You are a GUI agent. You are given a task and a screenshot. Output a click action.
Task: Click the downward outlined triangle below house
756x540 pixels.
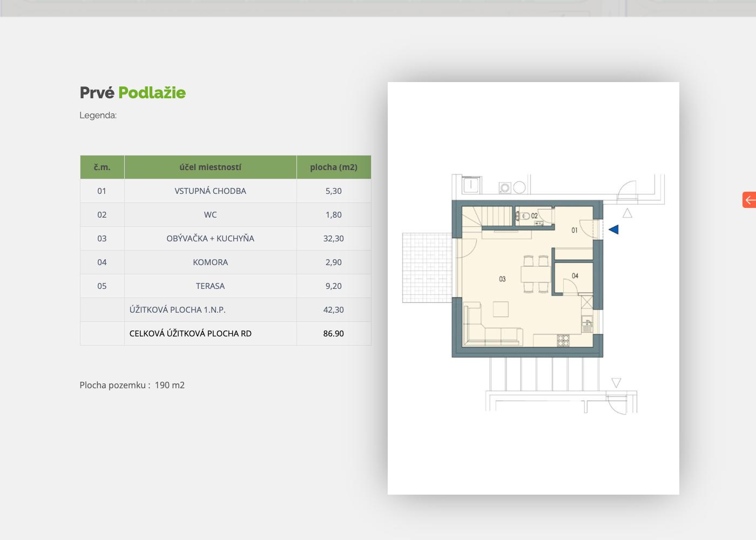pyautogui.click(x=616, y=383)
